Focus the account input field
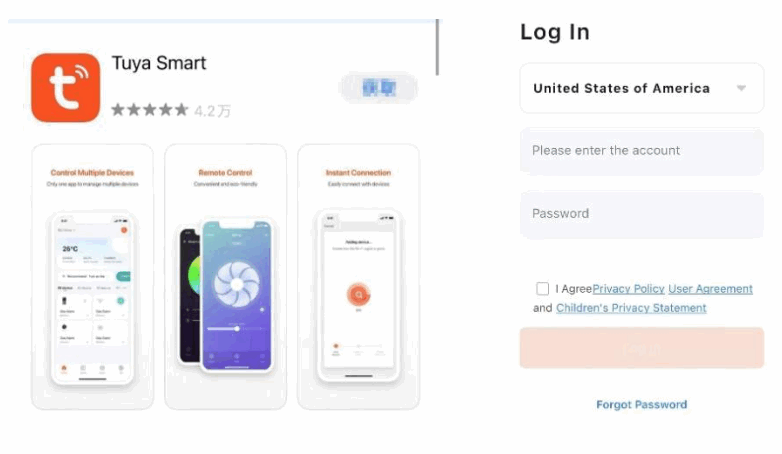782x454 pixels. point(641,151)
